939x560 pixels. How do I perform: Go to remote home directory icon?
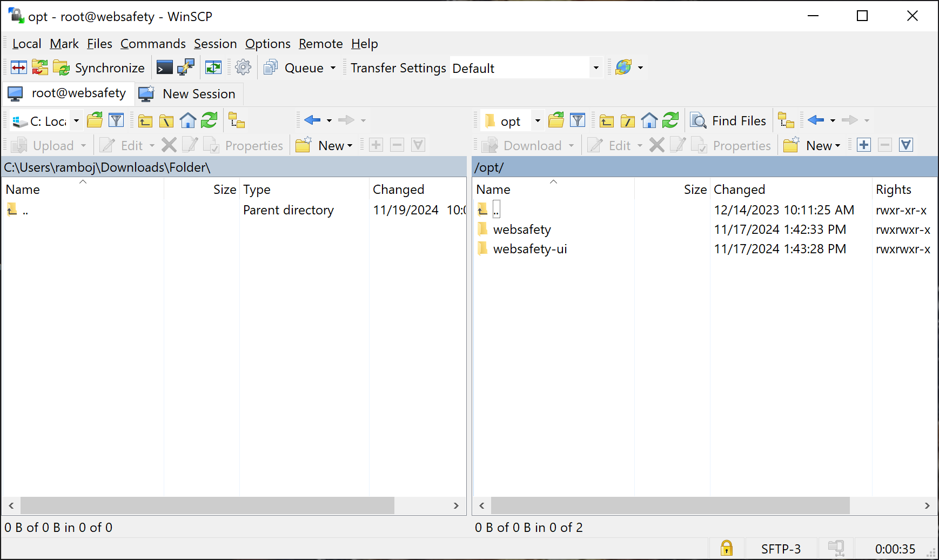(x=649, y=120)
